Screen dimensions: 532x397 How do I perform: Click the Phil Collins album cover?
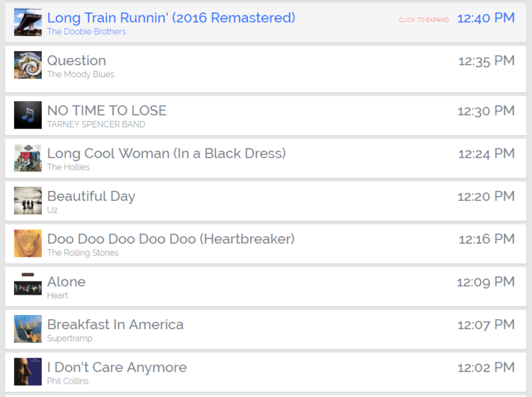pyautogui.click(x=27, y=372)
